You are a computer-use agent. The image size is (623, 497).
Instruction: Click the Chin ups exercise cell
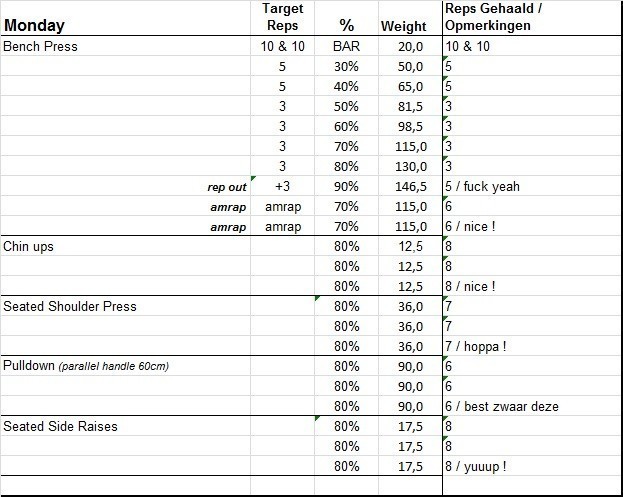point(29,247)
